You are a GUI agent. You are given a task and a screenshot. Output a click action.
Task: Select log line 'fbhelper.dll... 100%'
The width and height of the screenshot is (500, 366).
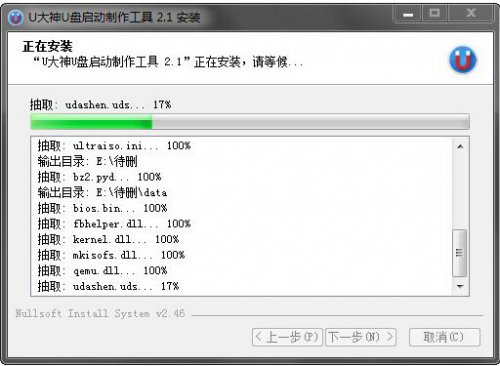click(114, 224)
